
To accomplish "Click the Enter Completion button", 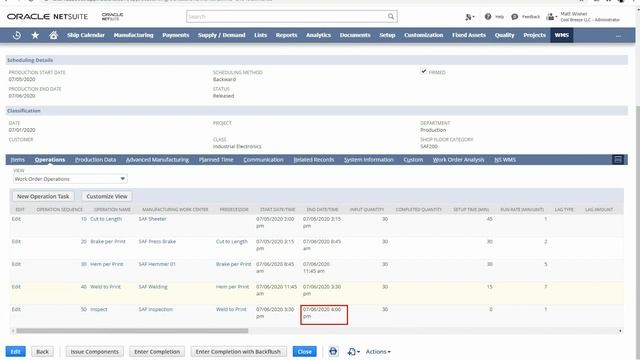I will [157, 351].
